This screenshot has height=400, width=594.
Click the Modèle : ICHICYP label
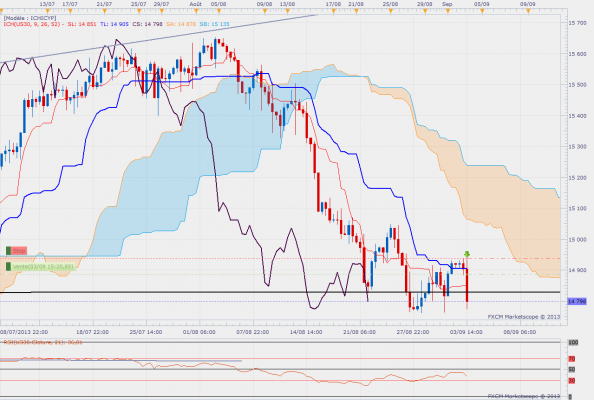30,18
